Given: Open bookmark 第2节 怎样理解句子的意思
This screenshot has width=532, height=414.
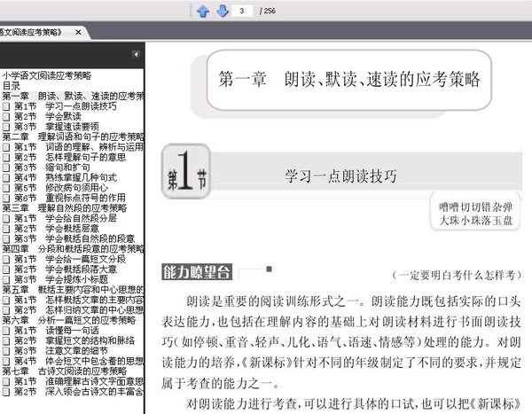Looking at the screenshot, I should pos(70,157).
